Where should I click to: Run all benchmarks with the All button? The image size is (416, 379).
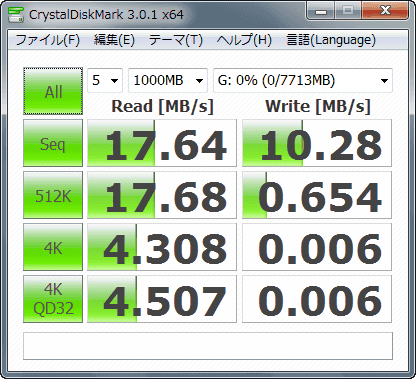[53, 91]
